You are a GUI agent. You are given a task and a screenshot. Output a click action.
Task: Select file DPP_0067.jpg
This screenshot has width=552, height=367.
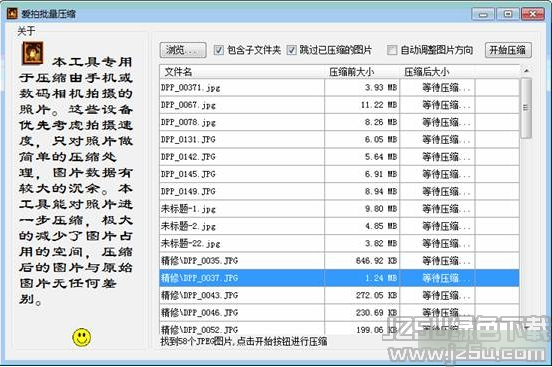point(339,105)
